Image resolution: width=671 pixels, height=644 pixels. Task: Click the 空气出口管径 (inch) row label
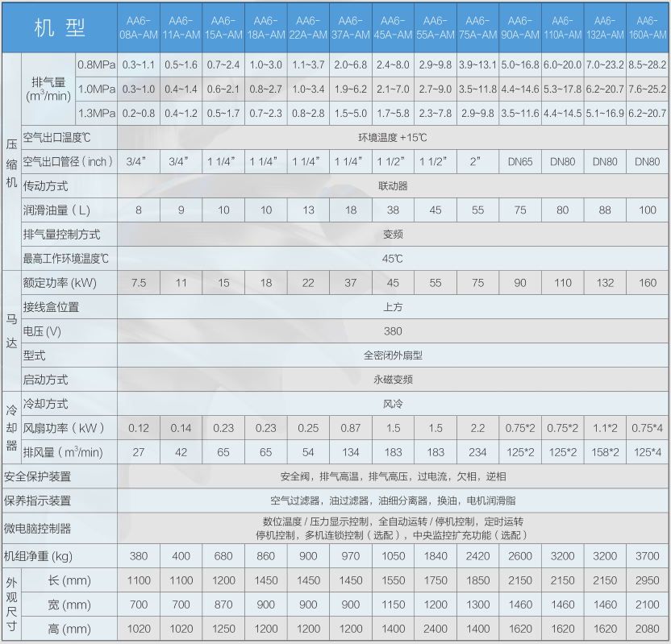coord(69,161)
